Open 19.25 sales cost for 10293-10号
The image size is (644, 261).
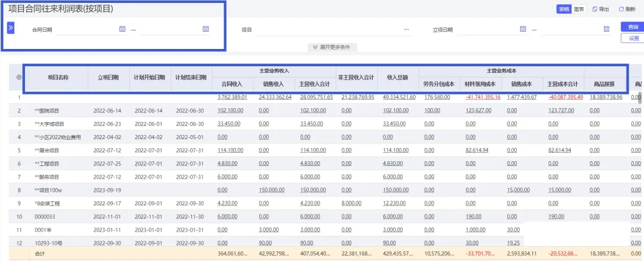513,243
